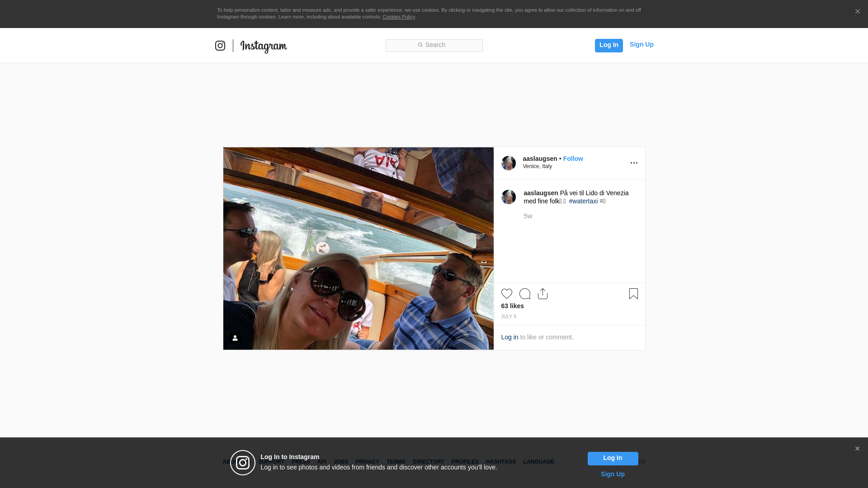Click Sign Up in bottom banner
The width and height of the screenshot is (868, 488).
[x=613, y=474]
